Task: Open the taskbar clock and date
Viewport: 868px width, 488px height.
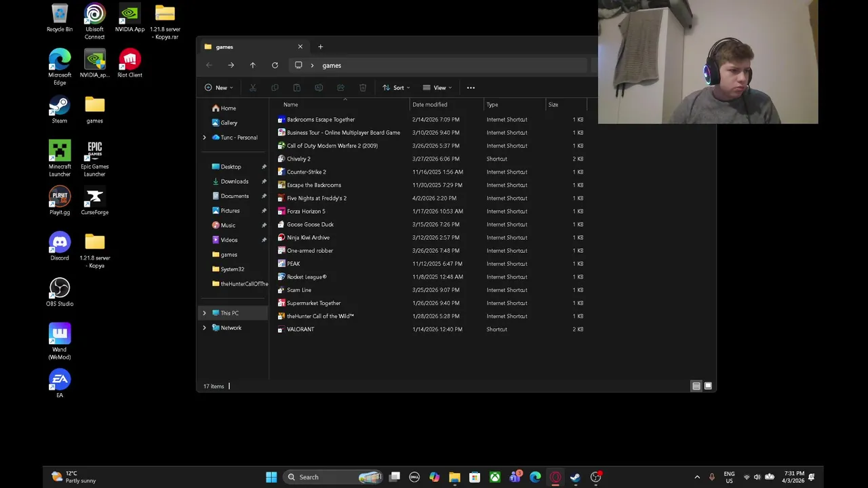Action: pyautogui.click(x=794, y=477)
